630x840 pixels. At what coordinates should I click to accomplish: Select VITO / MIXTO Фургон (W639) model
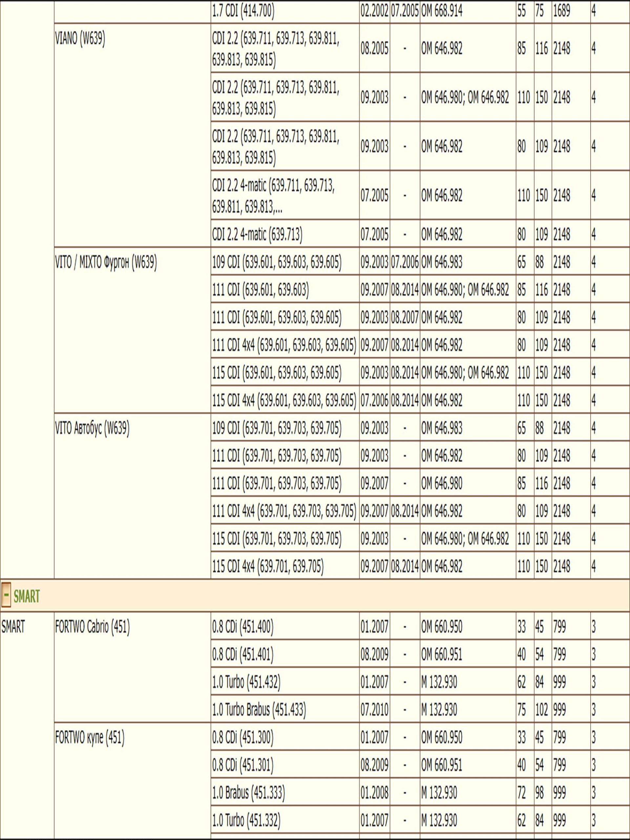click(106, 263)
